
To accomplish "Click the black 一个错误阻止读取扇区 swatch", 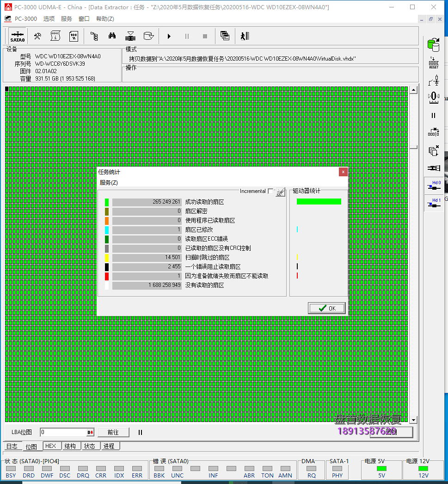I will (107, 267).
